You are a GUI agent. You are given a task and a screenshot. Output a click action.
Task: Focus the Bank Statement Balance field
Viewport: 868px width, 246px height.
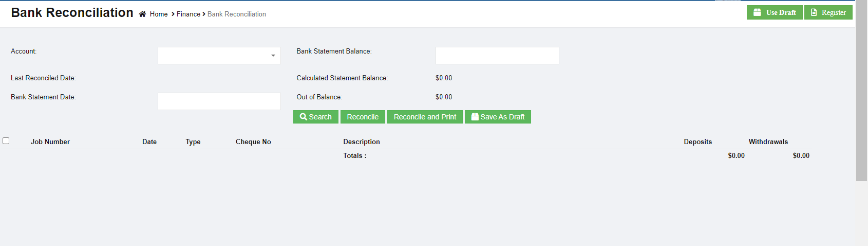click(x=497, y=56)
